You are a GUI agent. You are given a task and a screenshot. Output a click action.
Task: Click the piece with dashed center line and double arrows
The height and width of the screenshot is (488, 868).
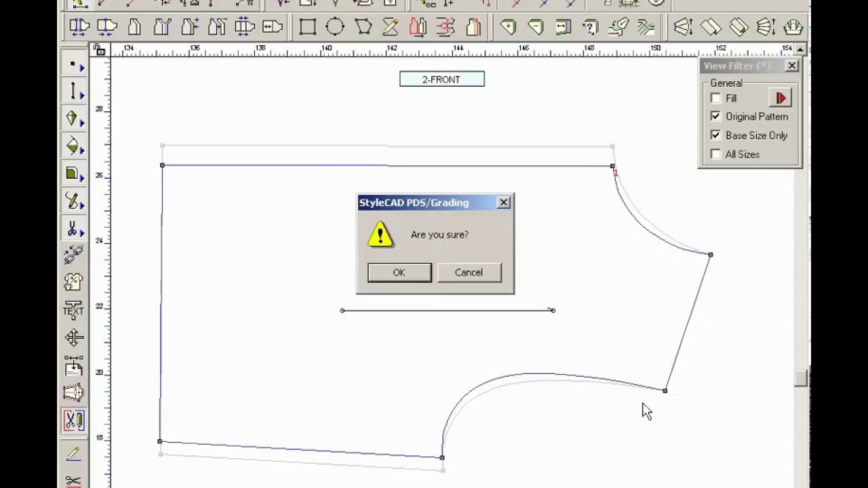coord(244,27)
